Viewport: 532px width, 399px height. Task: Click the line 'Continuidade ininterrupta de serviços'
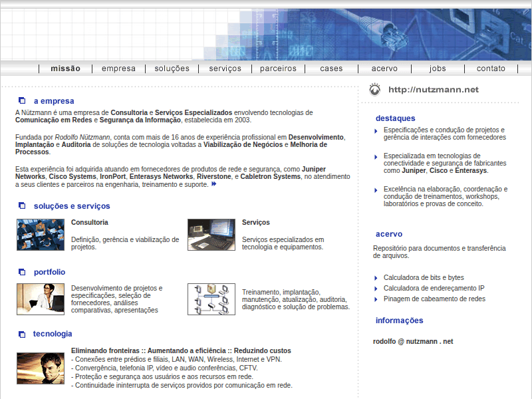click(182, 385)
